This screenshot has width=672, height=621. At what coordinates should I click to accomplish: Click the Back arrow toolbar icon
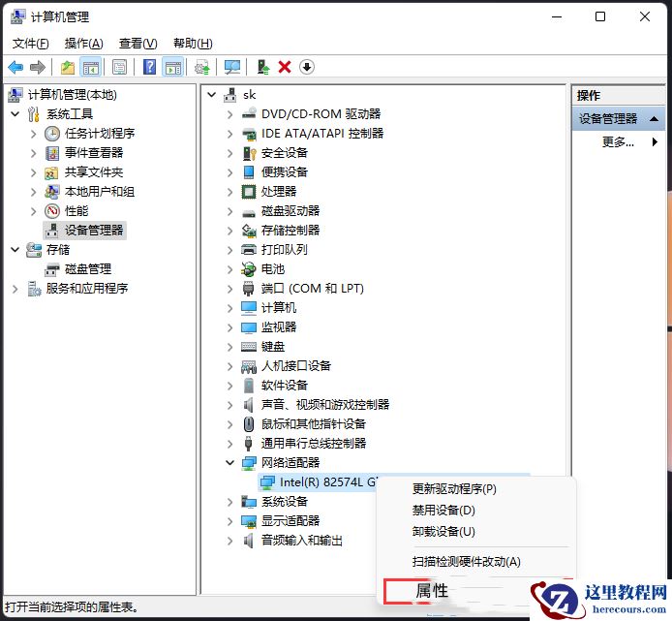click(15, 68)
